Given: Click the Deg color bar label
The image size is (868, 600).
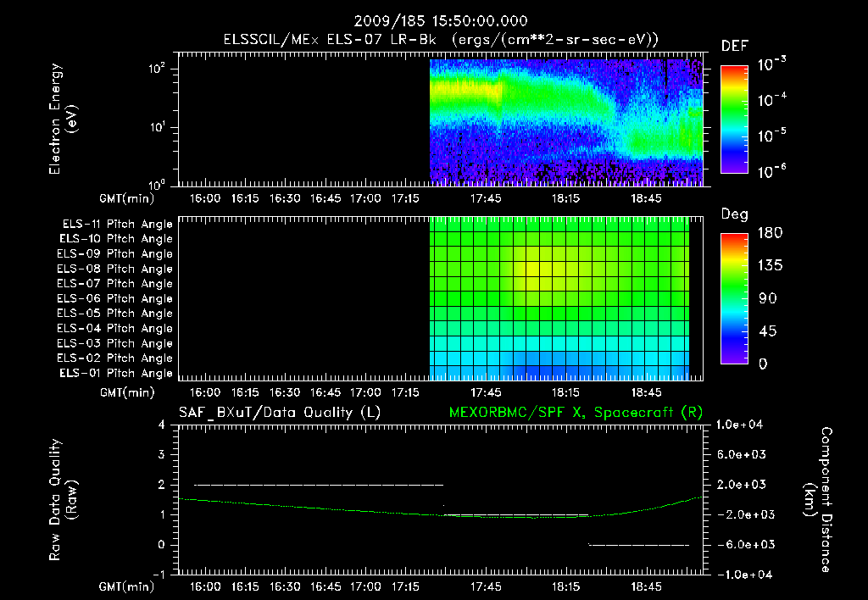Looking at the screenshot, I should pos(734,214).
